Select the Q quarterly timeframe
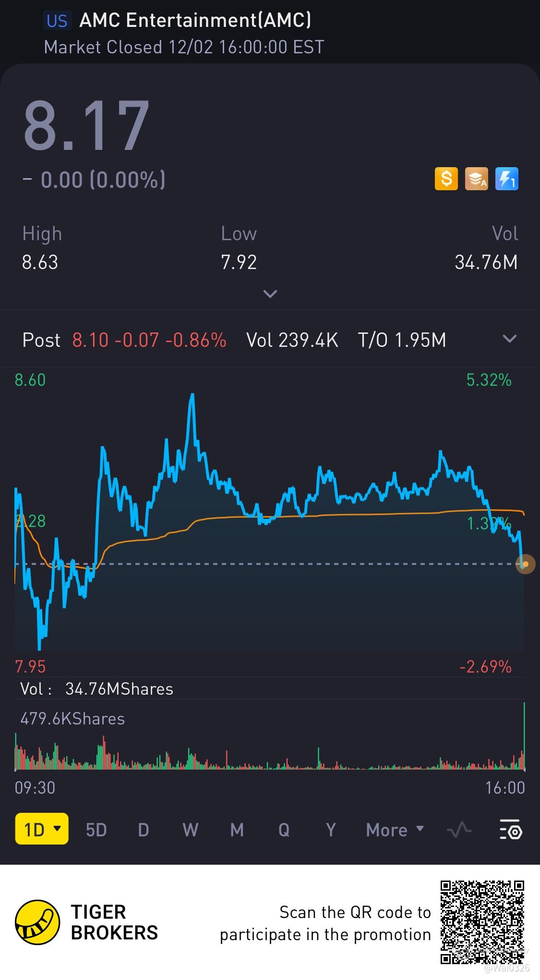This screenshot has height=980, width=540. pyautogui.click(x=284, y=830)
